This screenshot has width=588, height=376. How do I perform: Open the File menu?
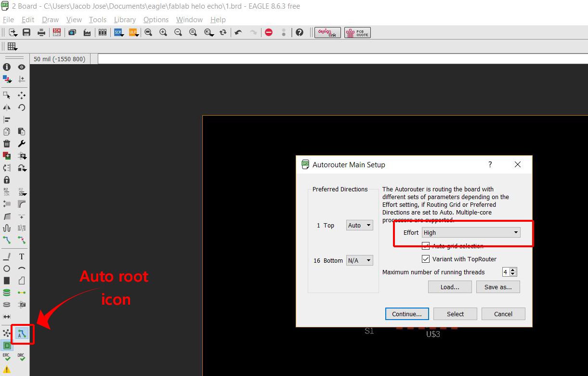click(8, 20)
